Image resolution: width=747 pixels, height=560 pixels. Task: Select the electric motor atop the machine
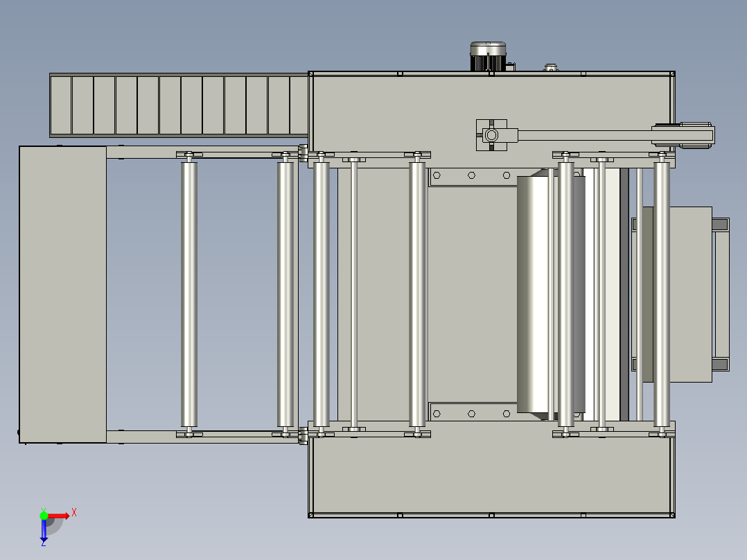pos(488,56)
